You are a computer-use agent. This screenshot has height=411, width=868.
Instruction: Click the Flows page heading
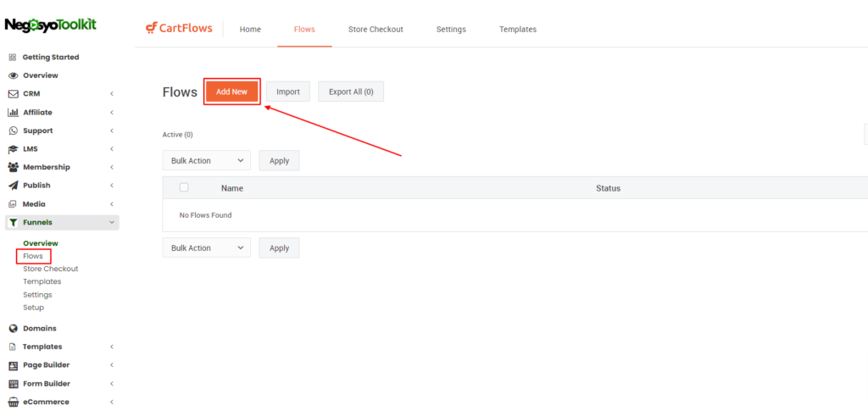pos(180,92)
